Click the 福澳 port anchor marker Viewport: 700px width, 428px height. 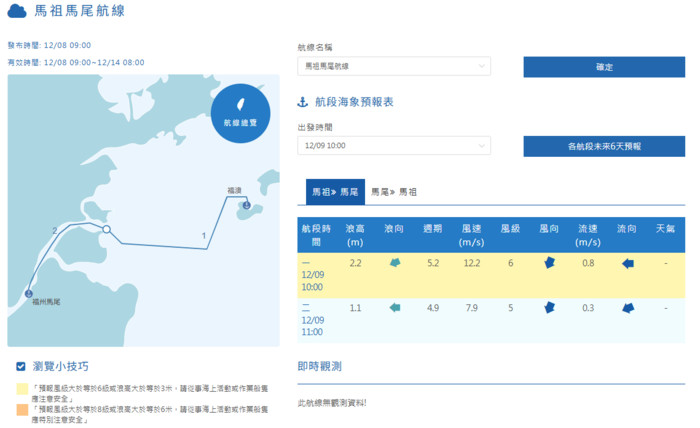coord(246,204)
